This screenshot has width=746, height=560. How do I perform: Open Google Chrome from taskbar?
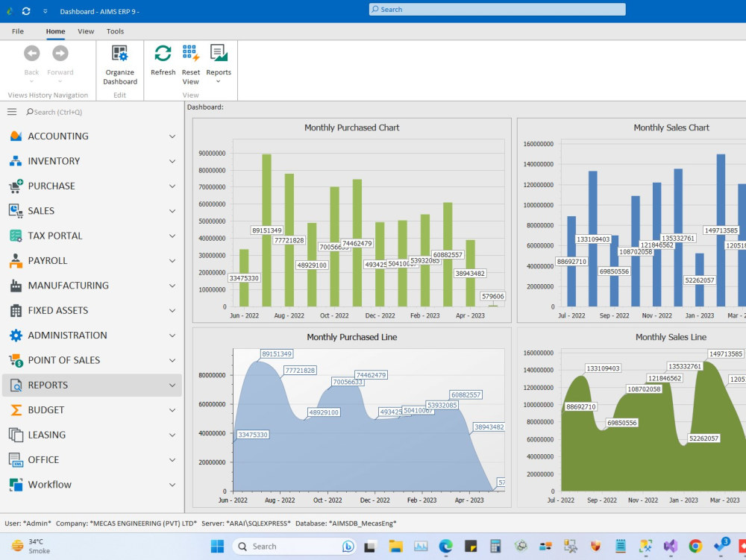(695, 547)
